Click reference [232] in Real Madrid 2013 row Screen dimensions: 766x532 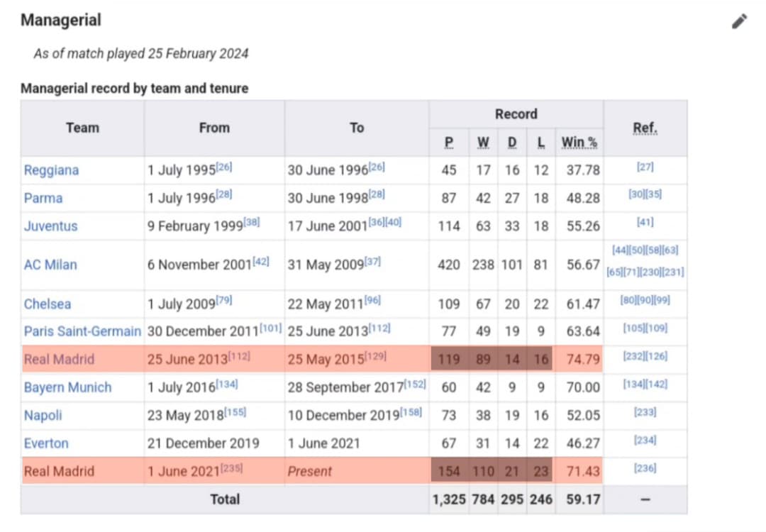(x=633, y=356)
